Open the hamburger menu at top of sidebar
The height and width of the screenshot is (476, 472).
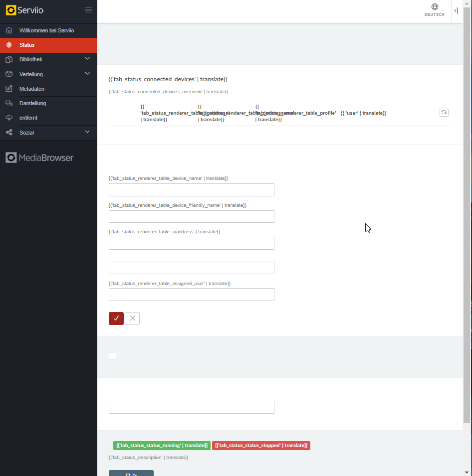coord(88,9)
